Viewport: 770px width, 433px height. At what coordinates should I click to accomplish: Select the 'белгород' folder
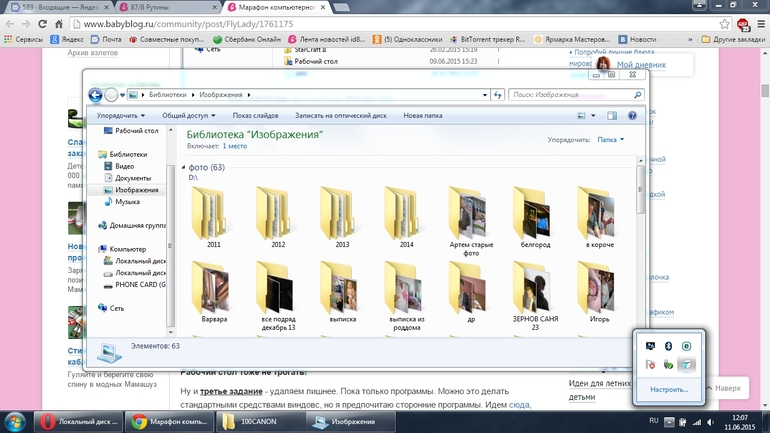tap(535, 217)
